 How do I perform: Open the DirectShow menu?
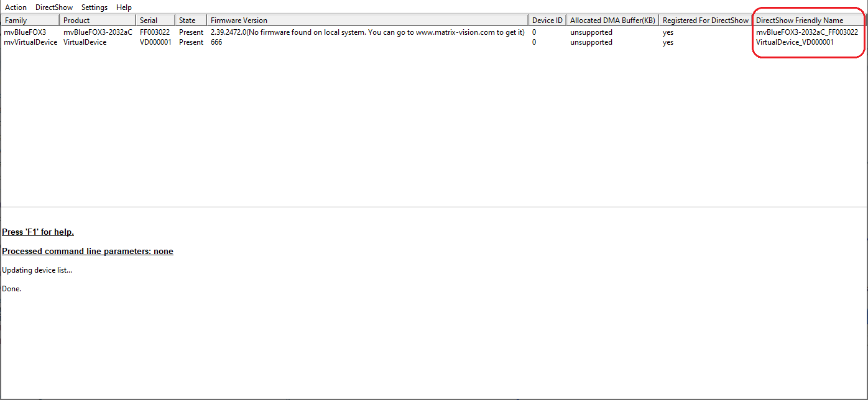tap(54, 7)
